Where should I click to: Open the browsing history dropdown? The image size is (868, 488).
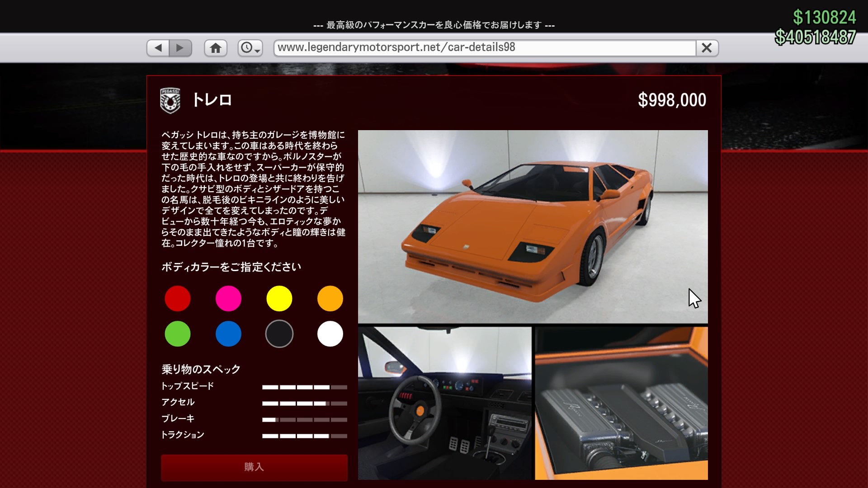point(250,48)
